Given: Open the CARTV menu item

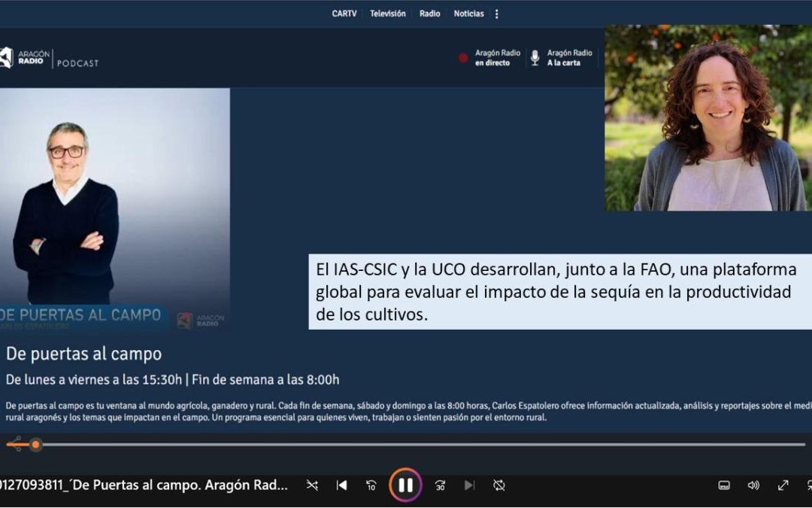Looking at the screenshot, I should 344,14.
